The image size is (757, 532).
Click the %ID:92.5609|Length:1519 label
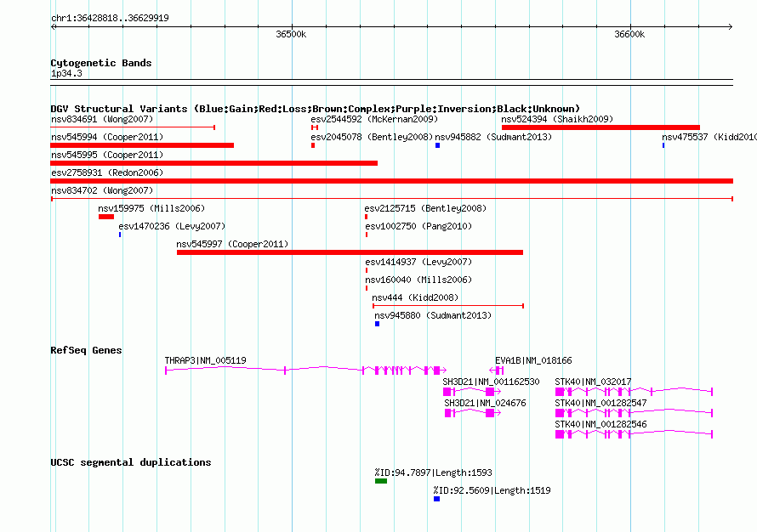coord(492,490)
